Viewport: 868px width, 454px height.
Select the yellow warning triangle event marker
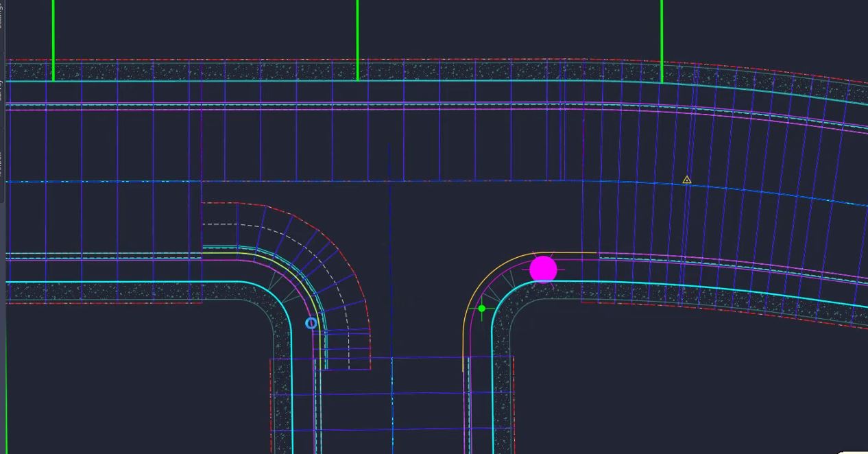686,180
